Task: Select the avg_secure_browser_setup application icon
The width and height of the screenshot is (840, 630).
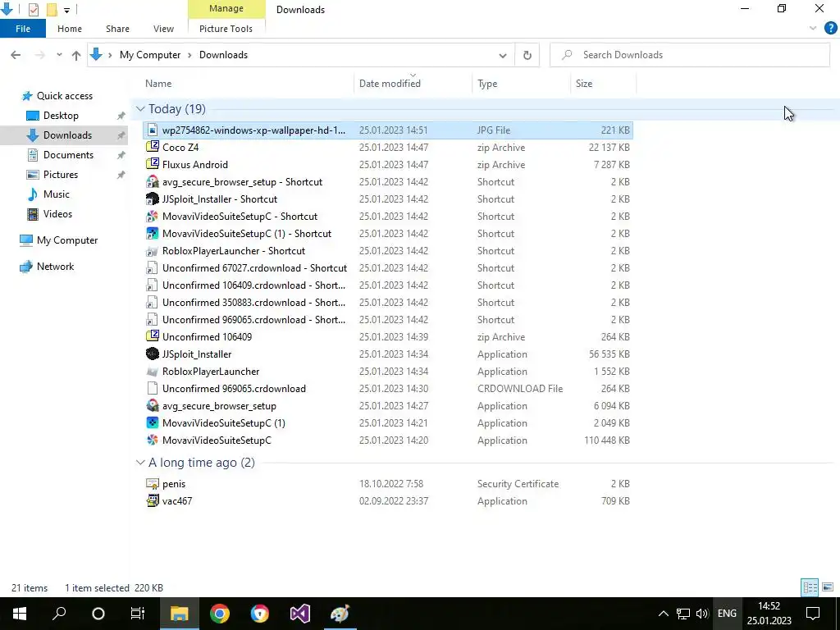Action: [x=153, y=405]
